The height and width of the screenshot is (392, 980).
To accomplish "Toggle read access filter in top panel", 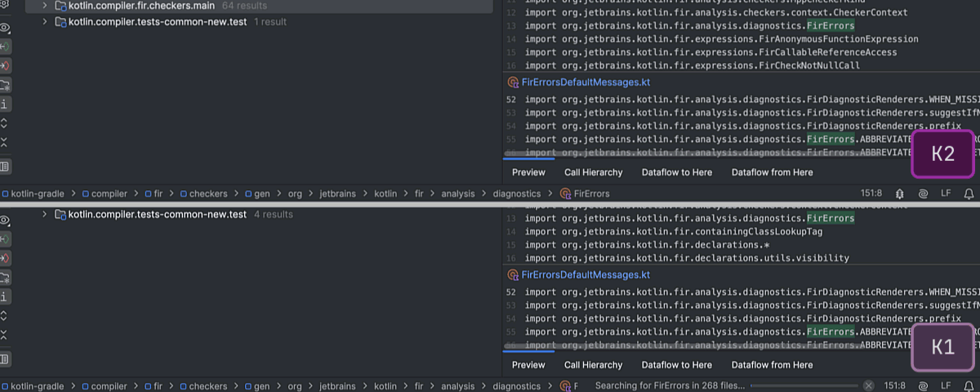I will [5, 47].
